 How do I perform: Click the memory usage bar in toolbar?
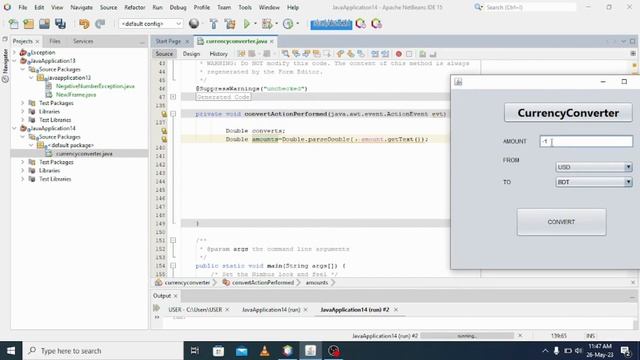(x=331, y=24)
